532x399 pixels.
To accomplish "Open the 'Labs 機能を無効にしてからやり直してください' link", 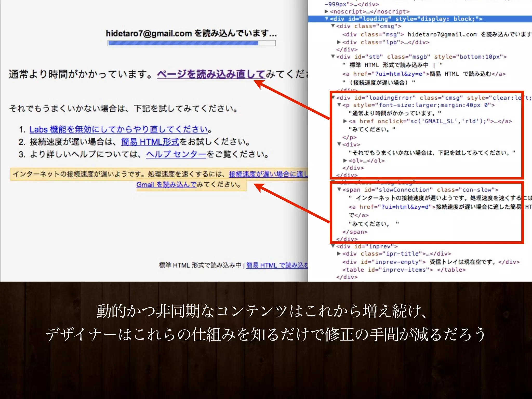I will tap(119, 129).
